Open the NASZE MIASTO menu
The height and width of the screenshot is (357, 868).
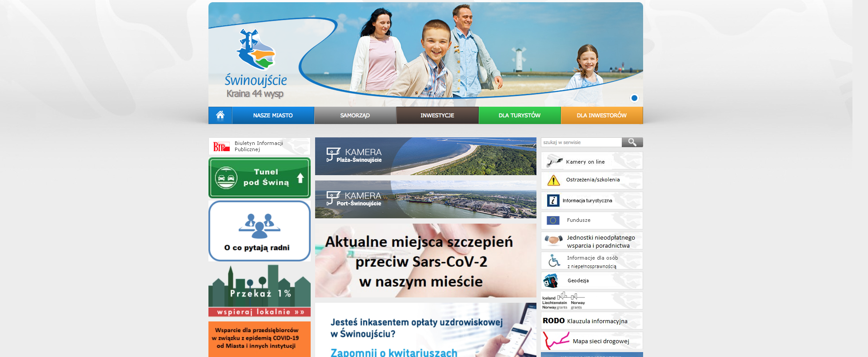point(273,116)
